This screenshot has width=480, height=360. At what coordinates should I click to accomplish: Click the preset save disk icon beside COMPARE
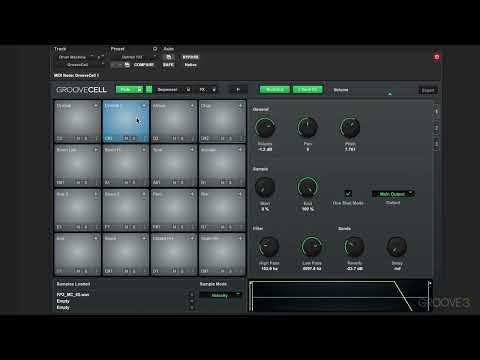[127, 65]
